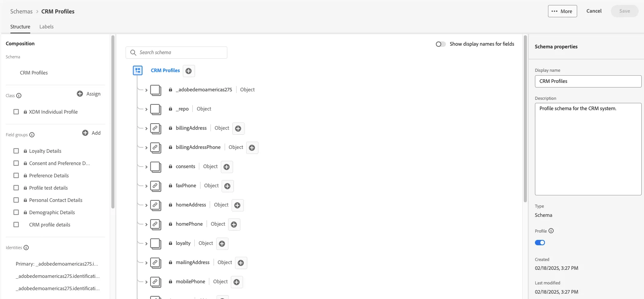Image resolution: width=644 pixels, height=299 pixels.
Task: Click object icon for _adobedemoamericas275
Action: tap(156, 90)
